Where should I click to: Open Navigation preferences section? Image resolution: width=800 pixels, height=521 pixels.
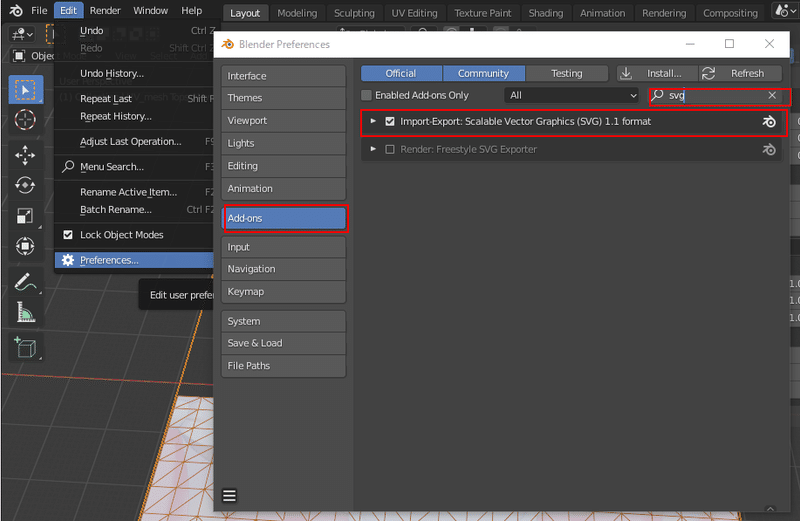pyautogui.click(x=284, y=269)
